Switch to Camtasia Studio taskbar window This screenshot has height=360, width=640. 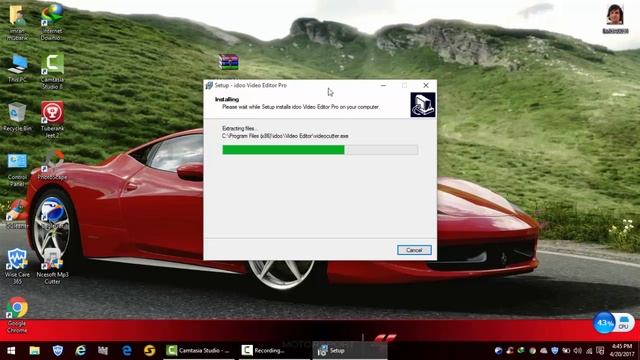(199, 350)
